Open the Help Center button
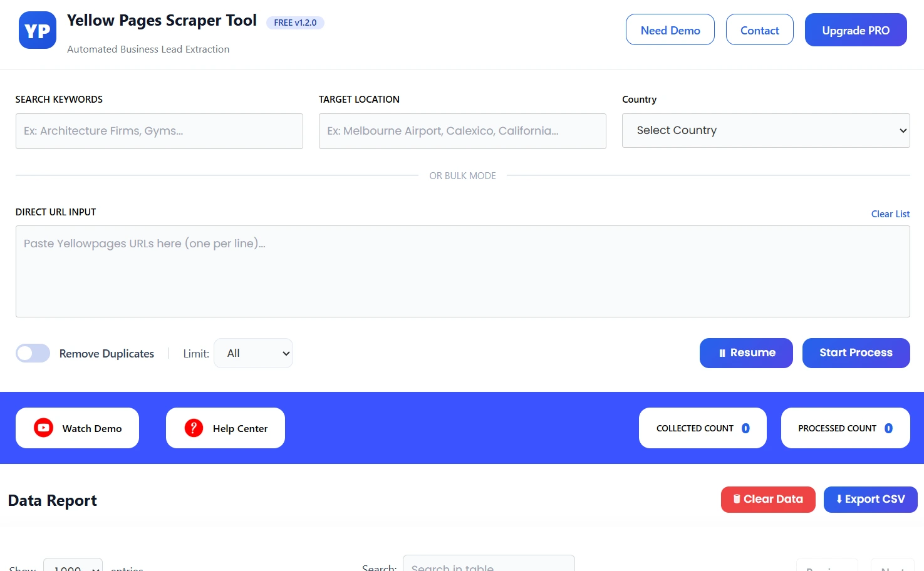This screenshot has width=924, height=571. (226, 428)
